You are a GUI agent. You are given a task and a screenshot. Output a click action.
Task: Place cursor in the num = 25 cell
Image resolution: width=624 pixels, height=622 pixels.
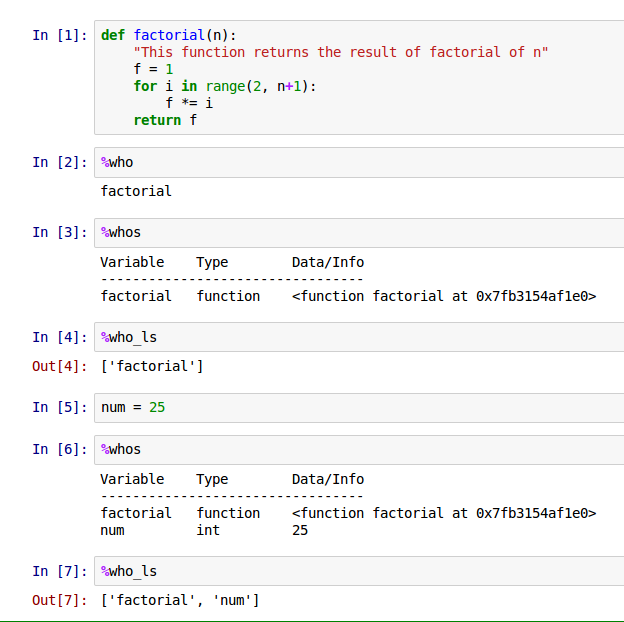[x=360, y=407]
